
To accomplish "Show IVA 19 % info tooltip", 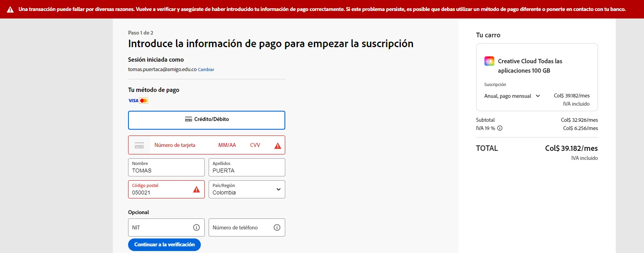I will pos(500,128).
